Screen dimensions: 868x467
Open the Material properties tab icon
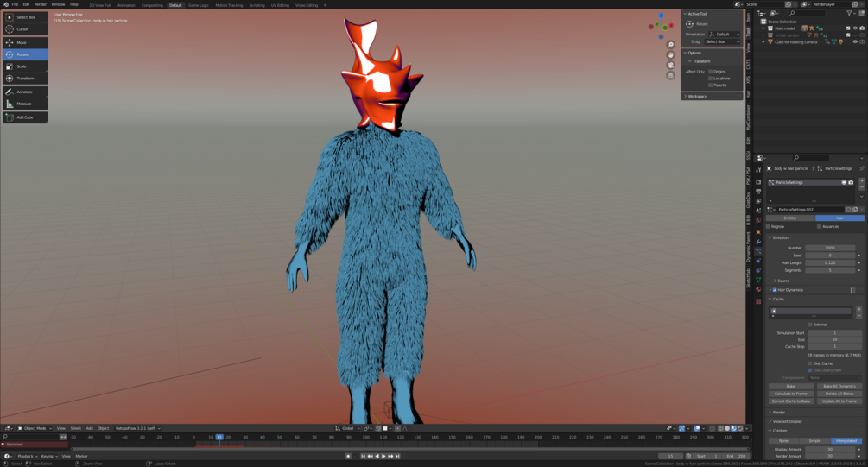click(758, 289)
